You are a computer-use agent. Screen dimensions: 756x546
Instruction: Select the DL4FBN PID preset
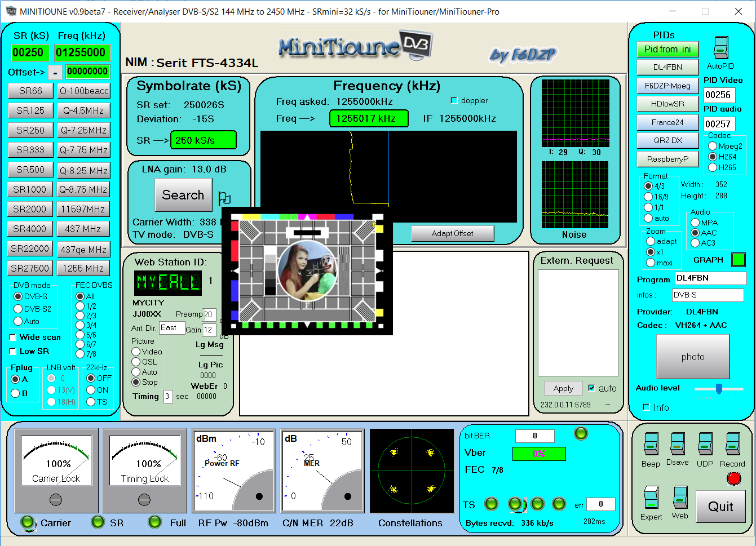click(667, 67)
